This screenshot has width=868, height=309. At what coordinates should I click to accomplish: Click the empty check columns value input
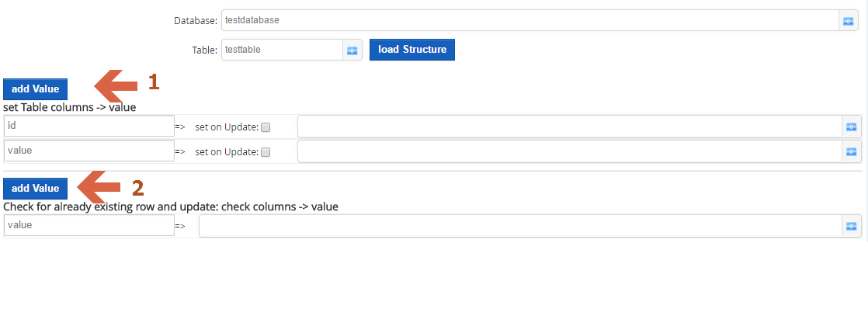tap(521, 226)
